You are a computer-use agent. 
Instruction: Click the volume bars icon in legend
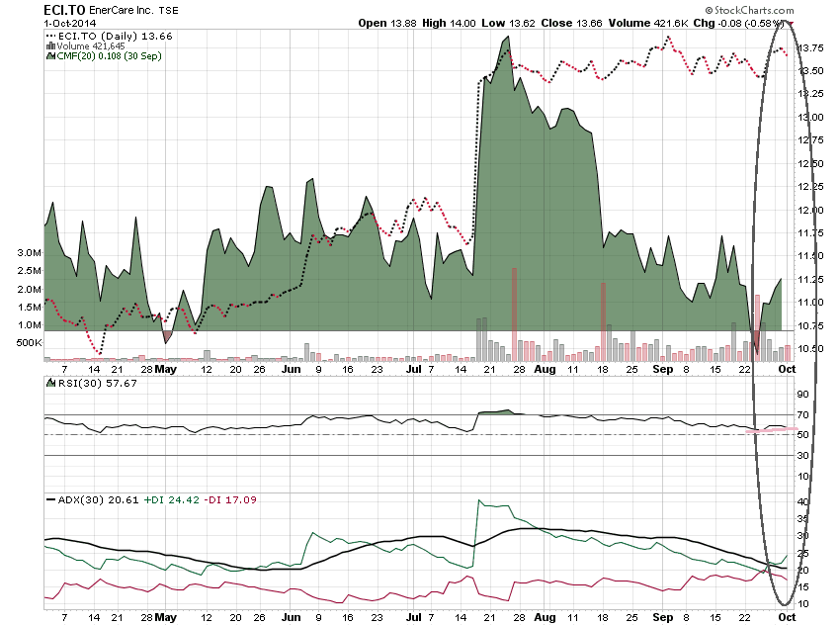tap(50, 46)
